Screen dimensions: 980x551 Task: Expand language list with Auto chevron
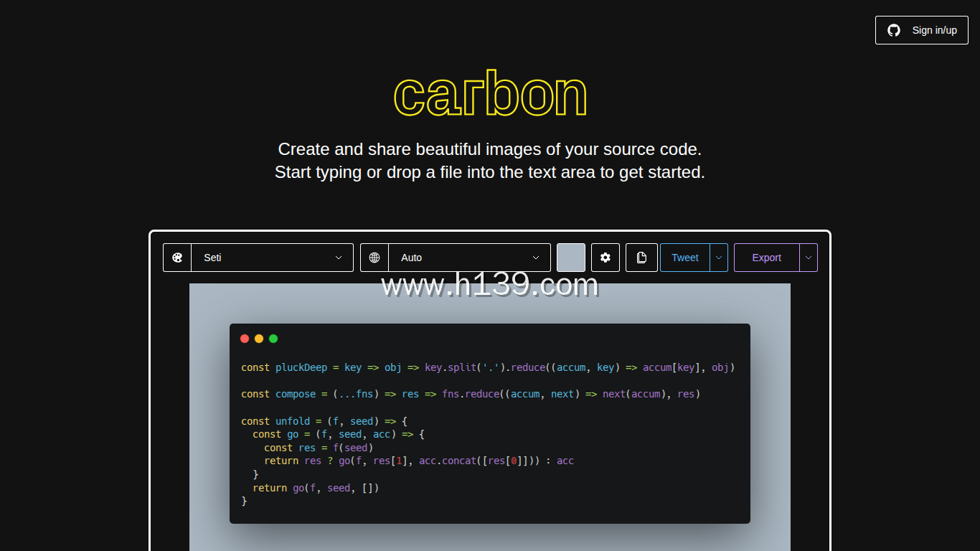pos(536,258)
